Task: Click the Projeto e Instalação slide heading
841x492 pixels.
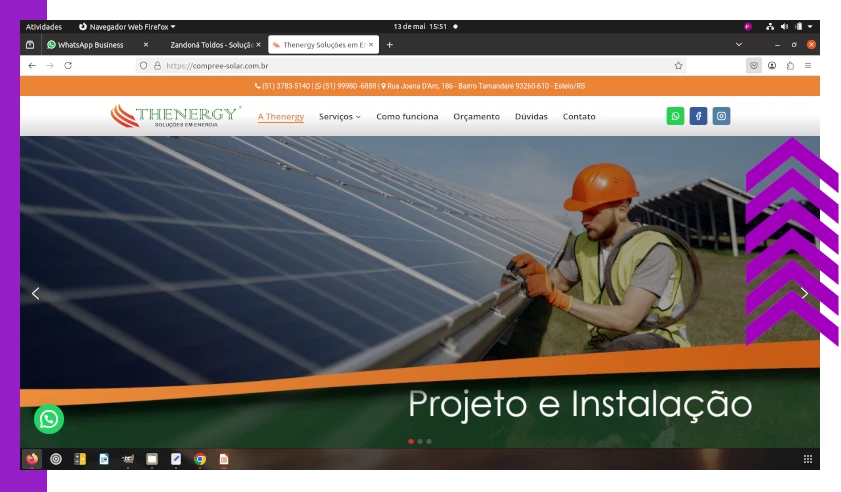Action: (x=580, y=405)
